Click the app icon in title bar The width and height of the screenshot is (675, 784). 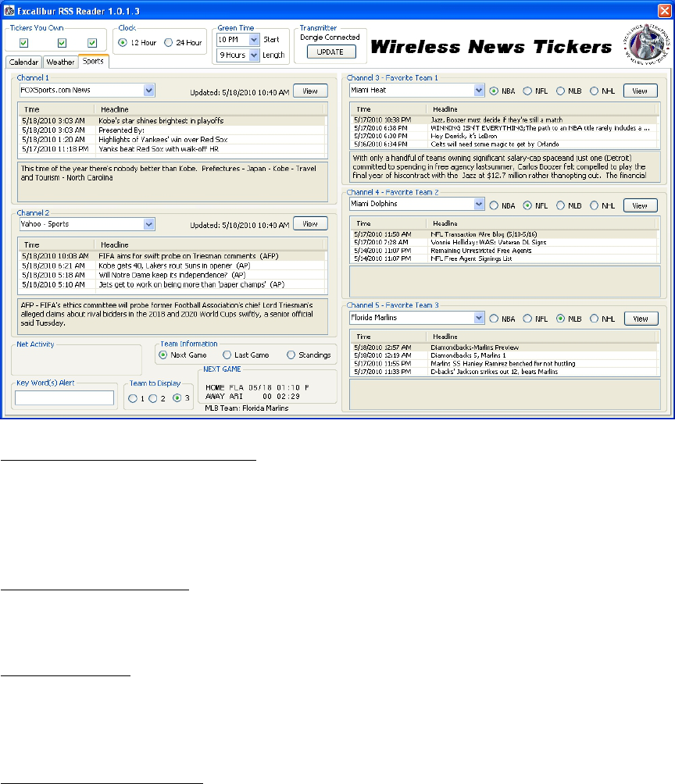(9, 10)
